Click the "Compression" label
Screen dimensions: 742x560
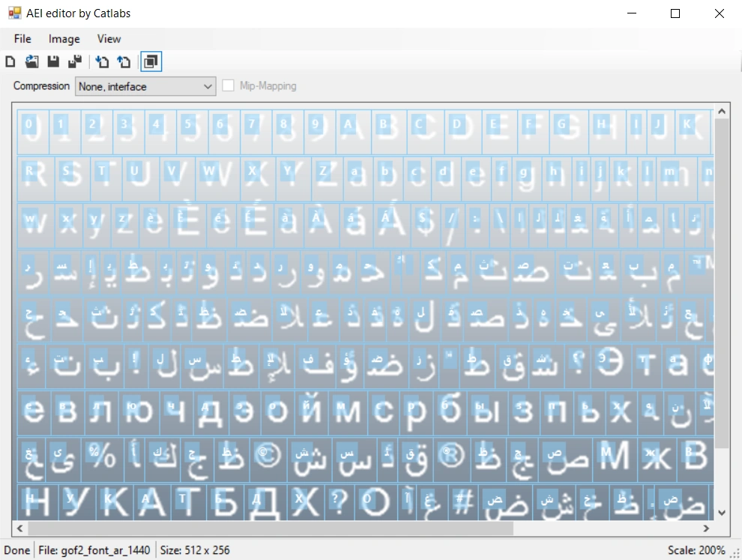[x=41, y=85]
